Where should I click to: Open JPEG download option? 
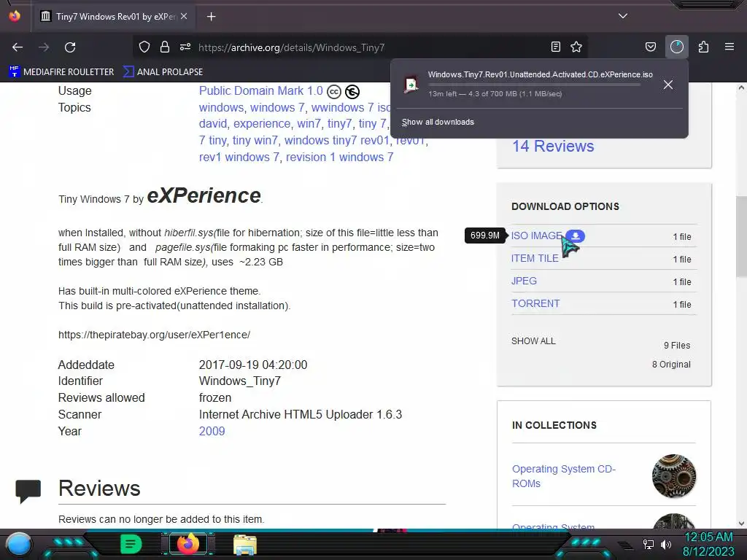coord(524,281)
